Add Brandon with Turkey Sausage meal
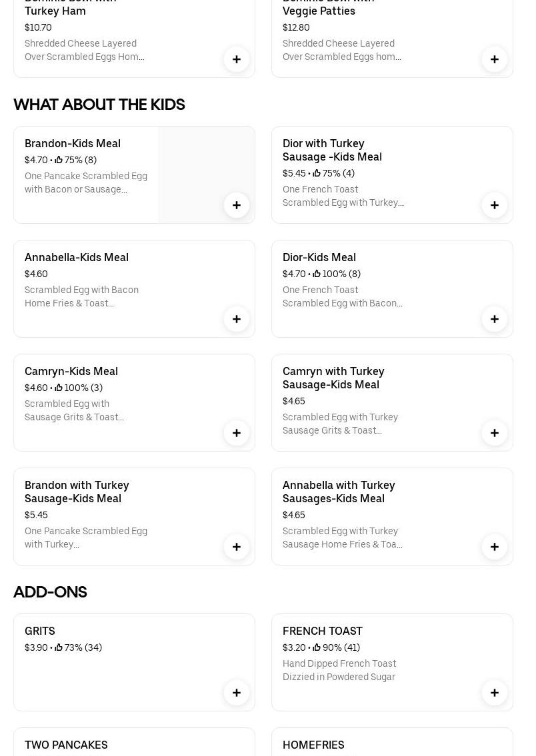Screen dimensions: 536x756 [x=237, y=547]
